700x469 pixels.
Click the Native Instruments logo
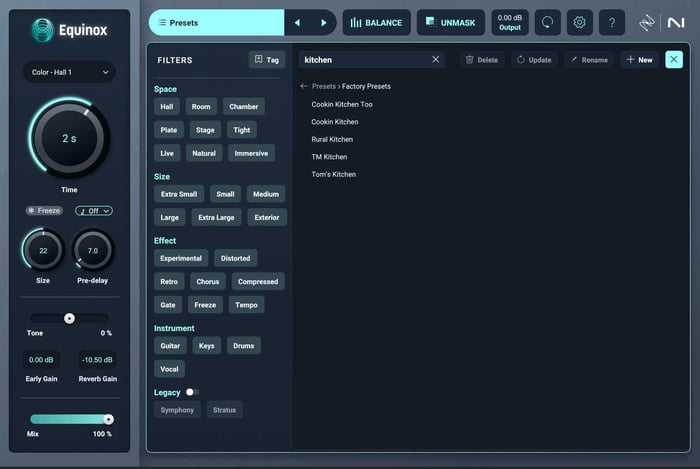click(676, 23)
